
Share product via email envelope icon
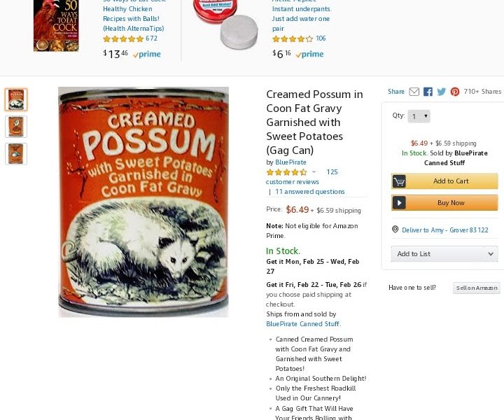pos(414,92)
